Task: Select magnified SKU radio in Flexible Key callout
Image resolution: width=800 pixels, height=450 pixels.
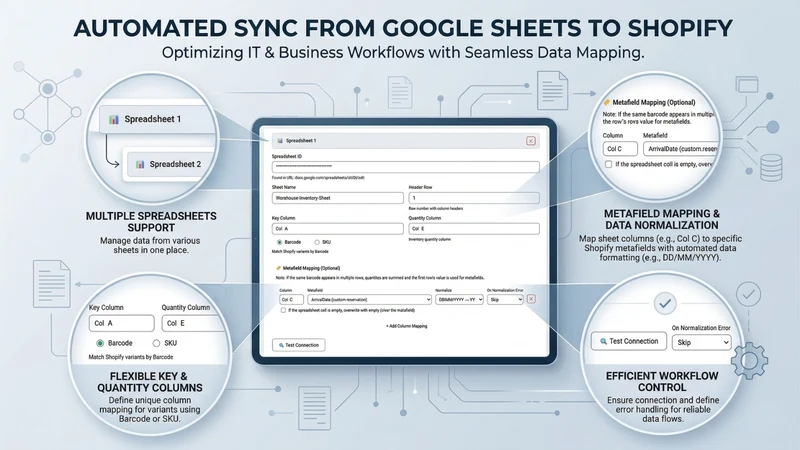Action: pyautogui.click(x=156, y=343)
